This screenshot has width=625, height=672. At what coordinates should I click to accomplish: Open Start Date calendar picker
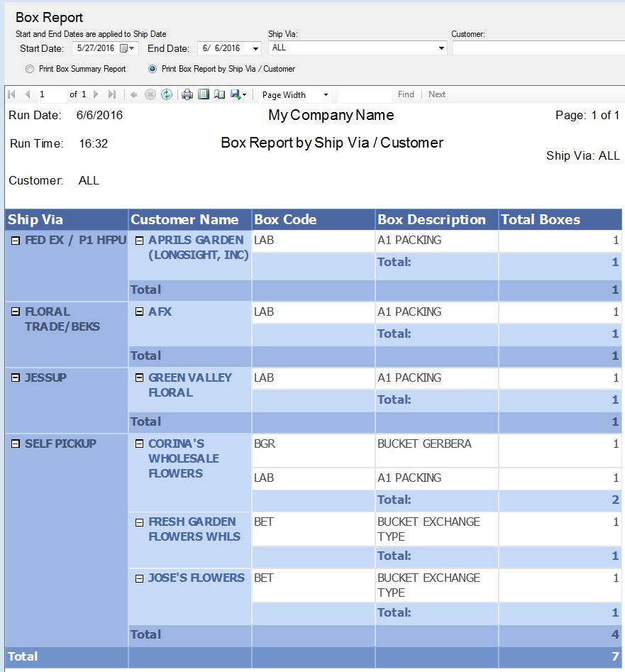coord(127,48)
